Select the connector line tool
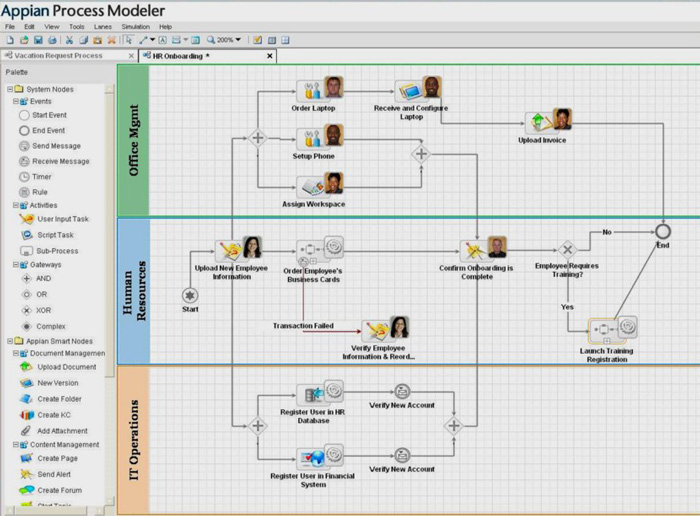 tap(143, 40)
